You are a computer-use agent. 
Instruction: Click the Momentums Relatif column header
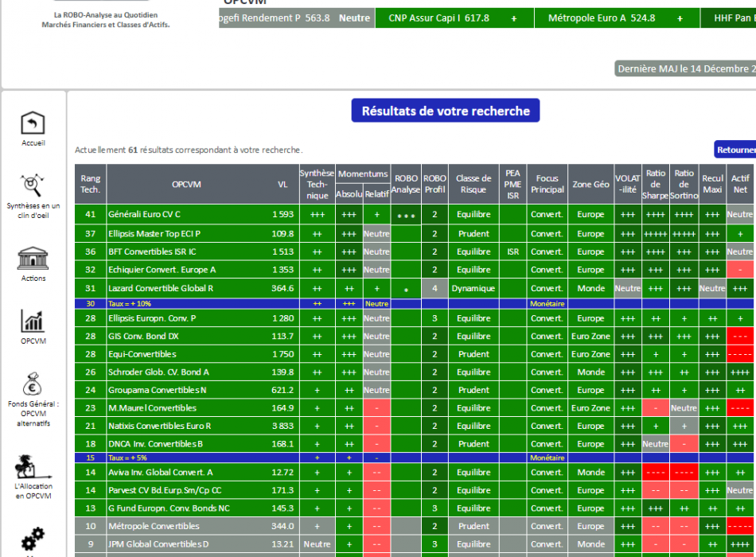pyautogui.click(x=376, y=194)
